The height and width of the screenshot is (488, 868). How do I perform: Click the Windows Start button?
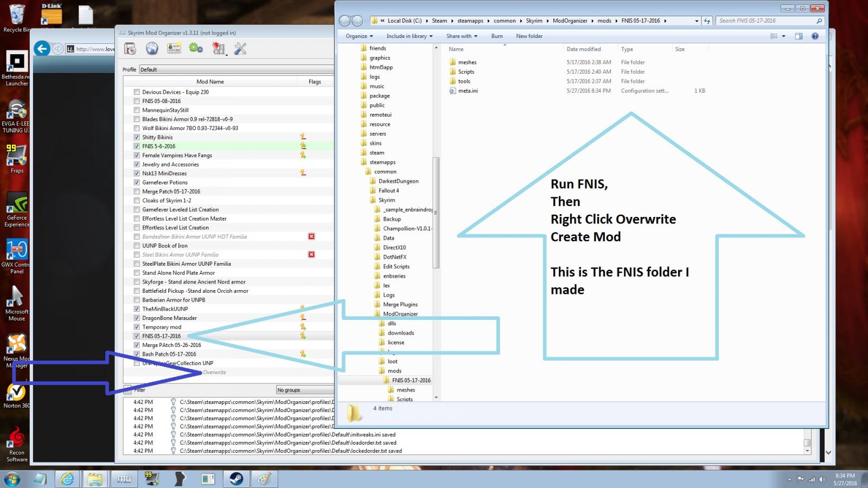(12, 479)
